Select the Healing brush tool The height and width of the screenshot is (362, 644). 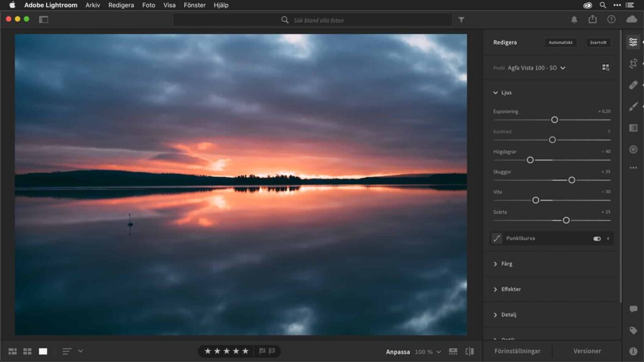[x=633, y=85]
